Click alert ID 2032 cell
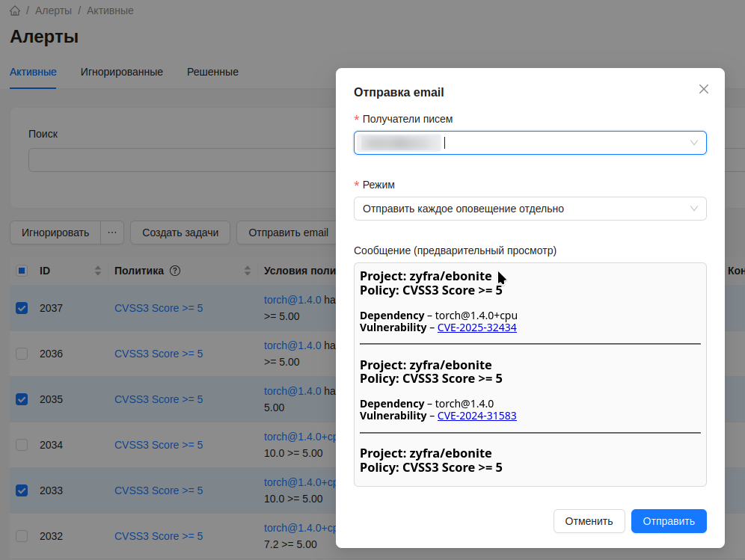745x560 pixels. [x=52, y=536]
